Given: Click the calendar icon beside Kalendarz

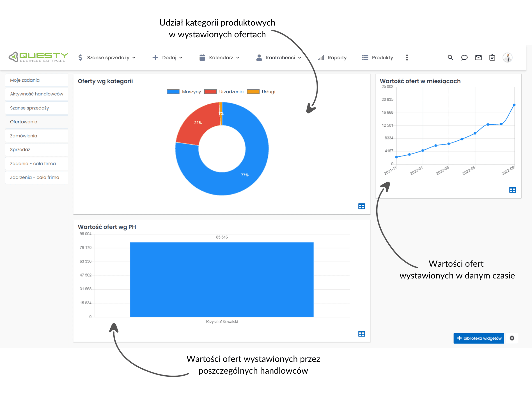Looking at the screenshot, I should [x=202, y=58].
